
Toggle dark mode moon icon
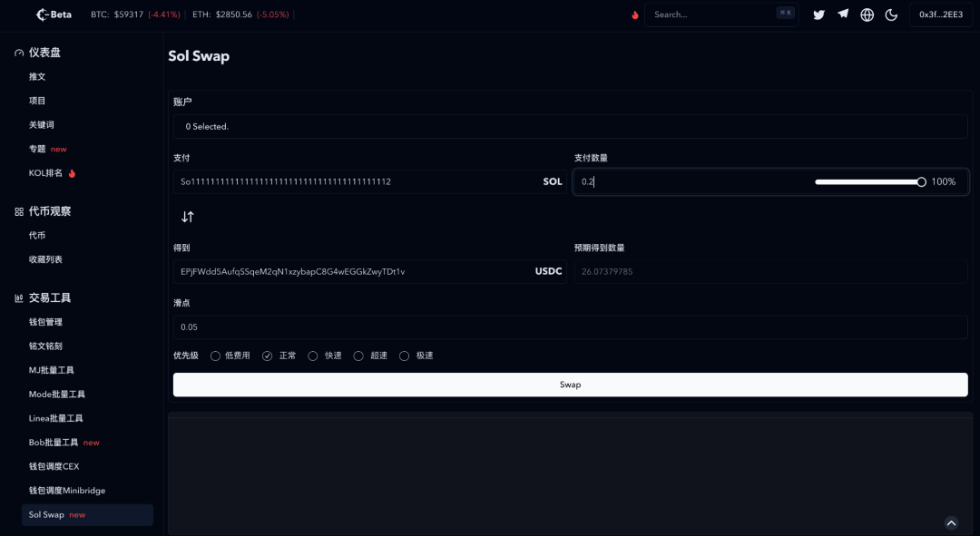(x=891, y=15)
